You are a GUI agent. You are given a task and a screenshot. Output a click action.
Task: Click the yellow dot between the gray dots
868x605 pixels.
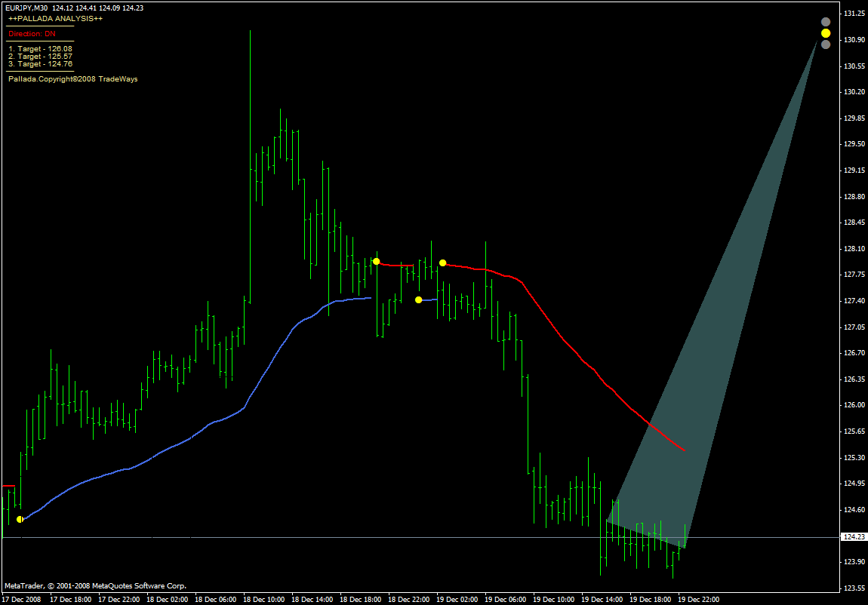click(x=826, y=33)
